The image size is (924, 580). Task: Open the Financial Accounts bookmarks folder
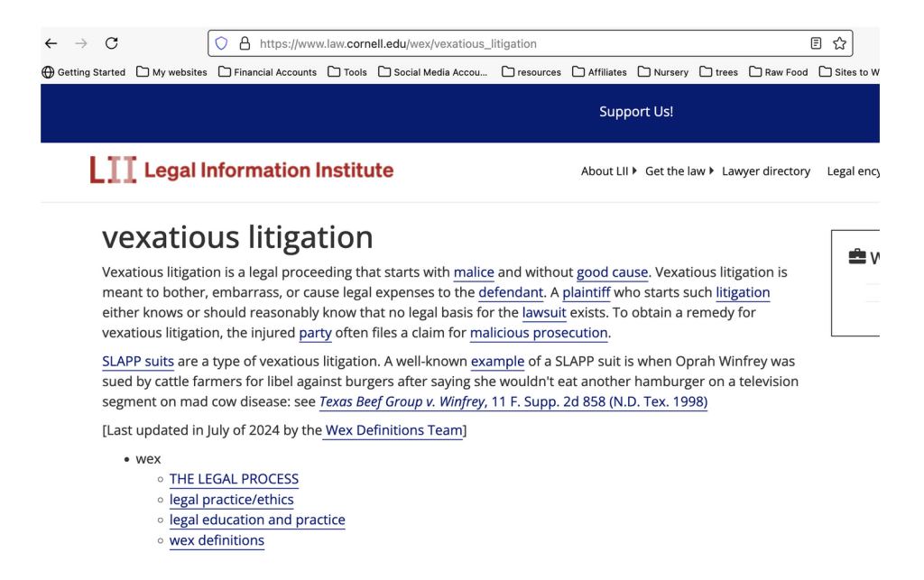pyautogui.click(x=267, y=72)
